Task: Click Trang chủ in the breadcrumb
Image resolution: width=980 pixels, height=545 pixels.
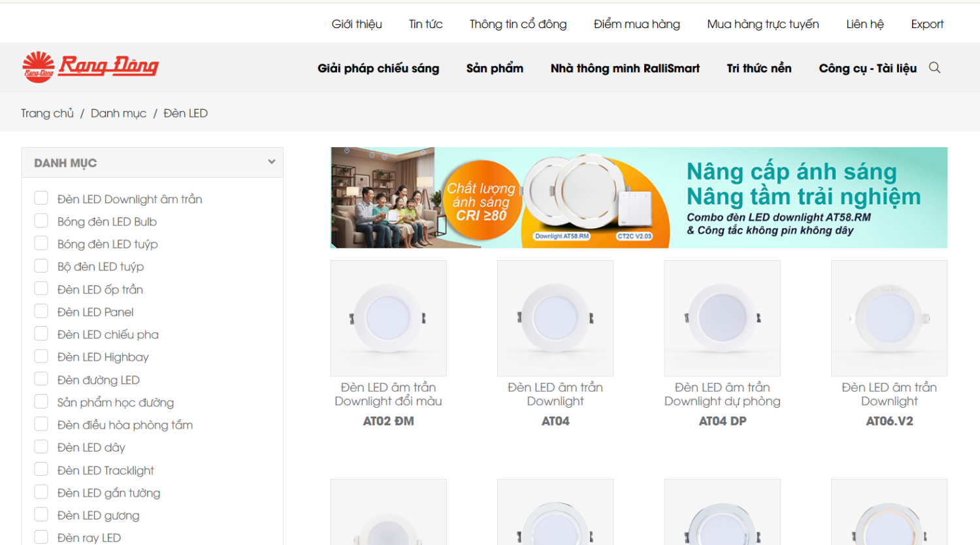Action: 47,113
